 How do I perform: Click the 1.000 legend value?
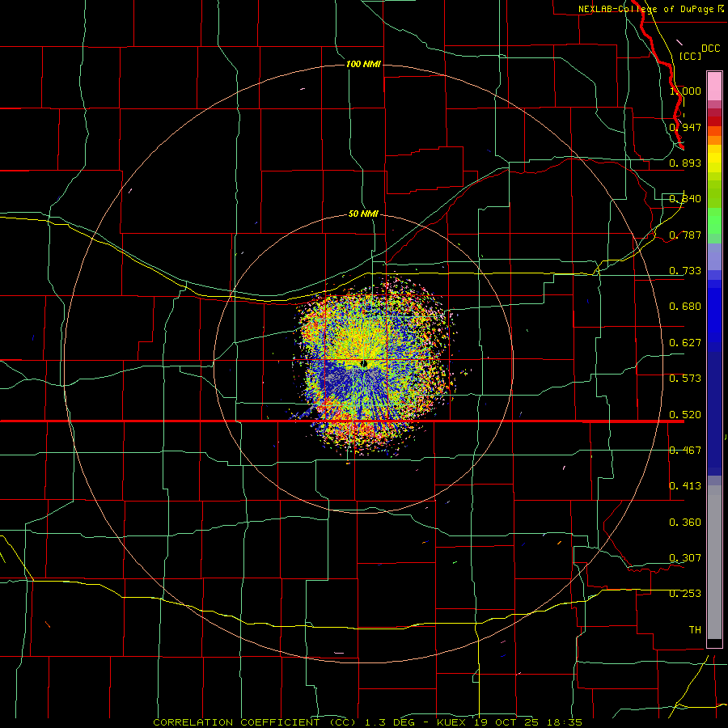(x=685, y=91)
